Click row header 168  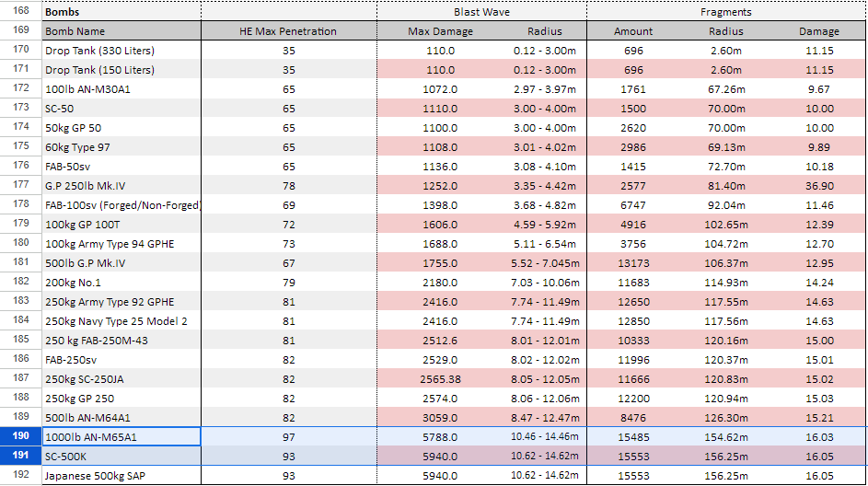(x=20, y=12)
